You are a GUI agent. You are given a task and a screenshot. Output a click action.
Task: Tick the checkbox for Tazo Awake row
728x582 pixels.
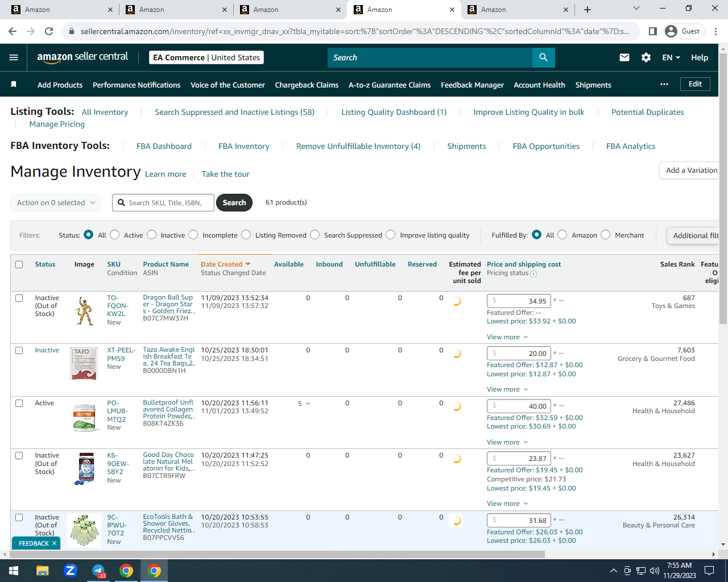pos(19,350)
